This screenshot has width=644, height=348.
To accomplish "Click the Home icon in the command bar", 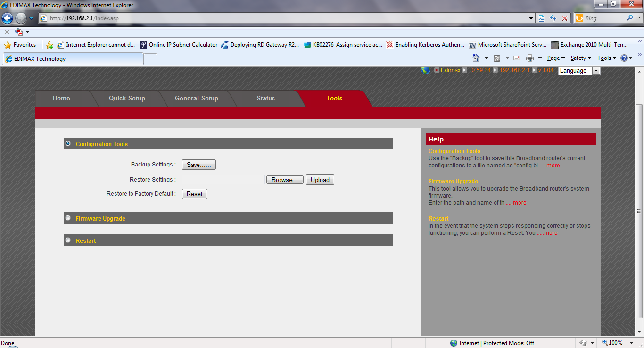I will (476, 58).
